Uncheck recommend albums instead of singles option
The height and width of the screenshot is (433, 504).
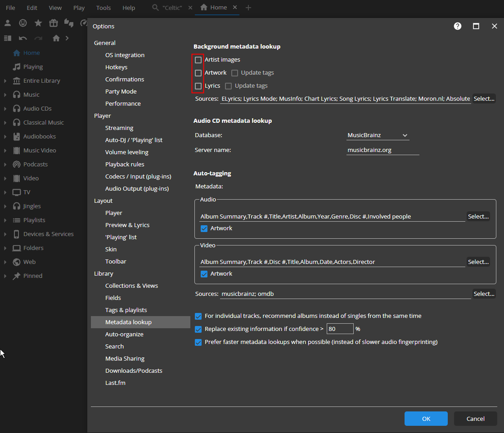198,316
